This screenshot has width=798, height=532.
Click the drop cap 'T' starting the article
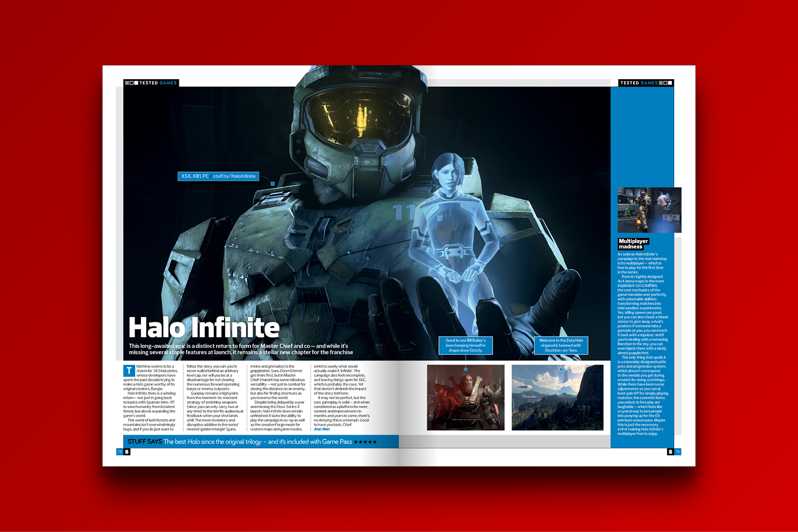[x=129, y=371]
